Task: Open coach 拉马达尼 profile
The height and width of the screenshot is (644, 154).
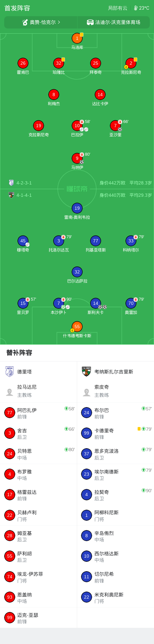Action: click(x=39, y=391)
